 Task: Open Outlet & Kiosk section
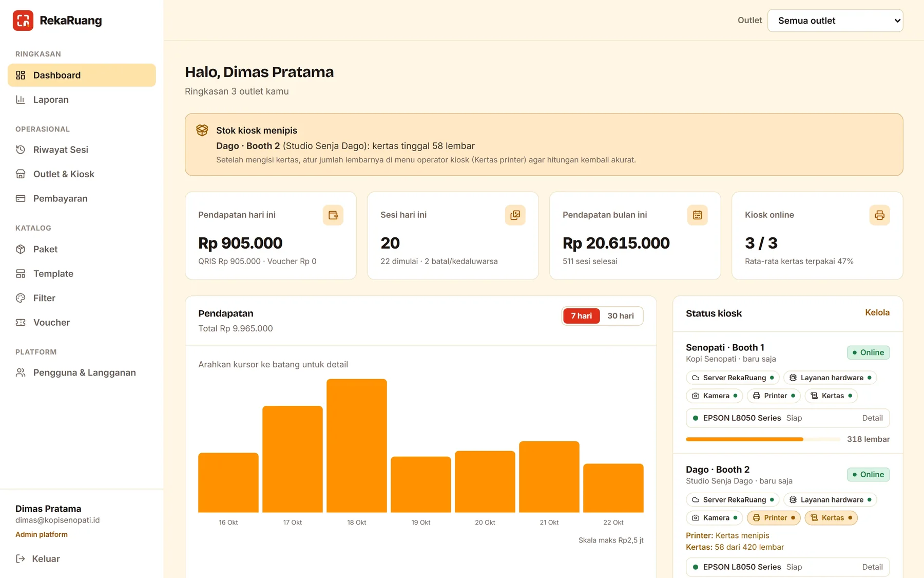82,174
